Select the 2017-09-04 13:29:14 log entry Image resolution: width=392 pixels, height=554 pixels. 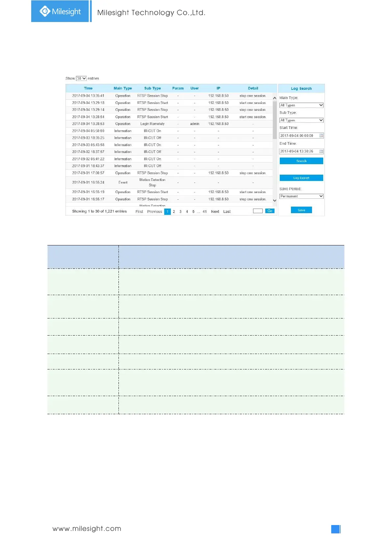point(169,110)
